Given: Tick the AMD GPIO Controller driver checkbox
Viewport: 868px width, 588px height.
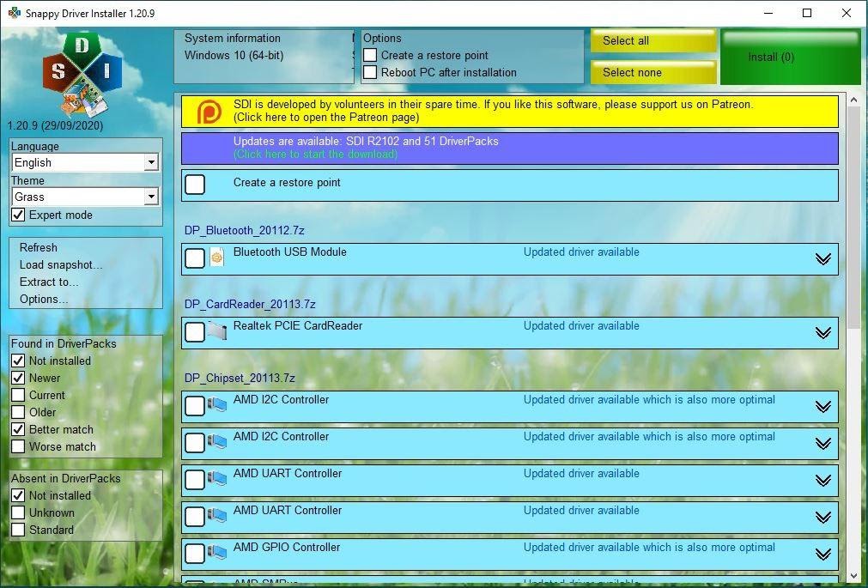Looking at the screenshot, I should point(195,553).
